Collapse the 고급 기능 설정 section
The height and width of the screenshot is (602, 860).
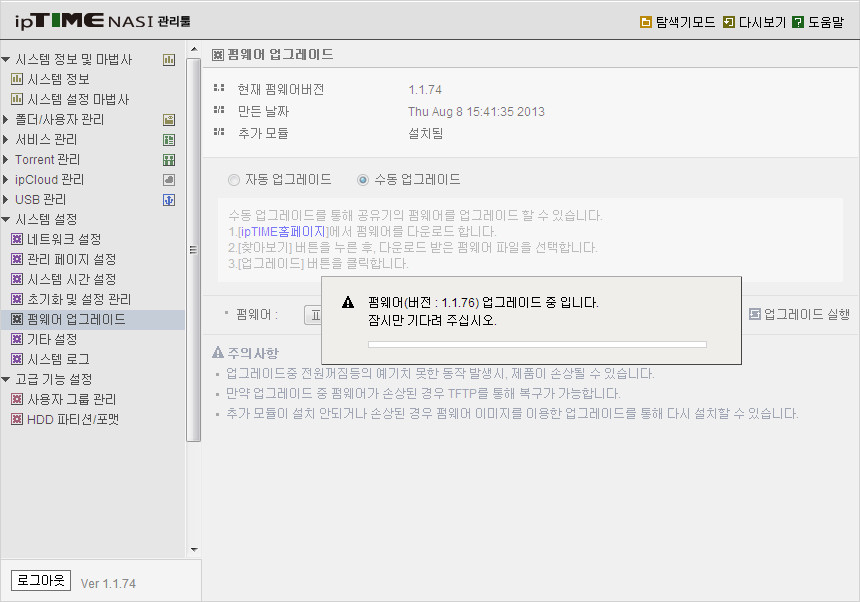pyautogui.click(x=6, y=379)
